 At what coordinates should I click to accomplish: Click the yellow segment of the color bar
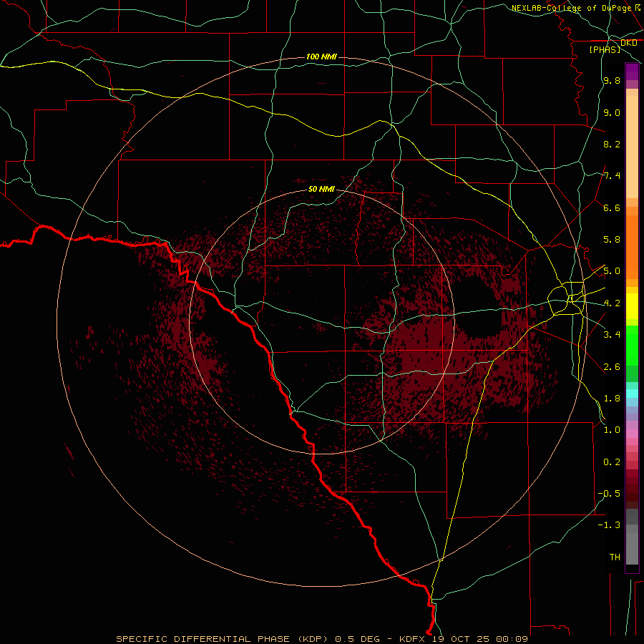[632, 306]
